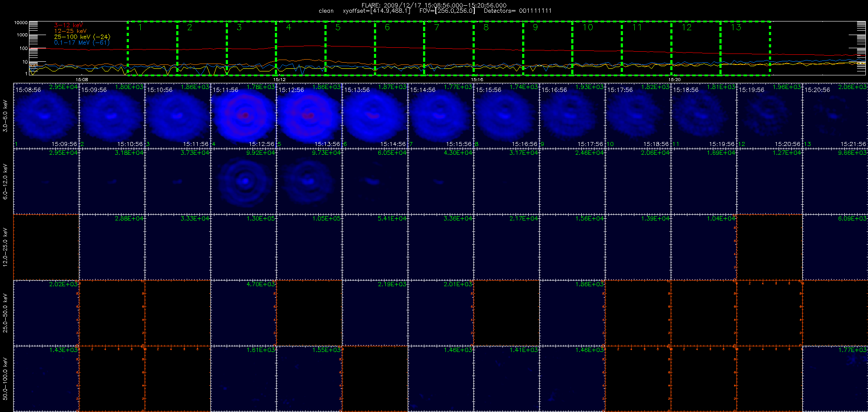The image size is (868, 412).
Task: Select interval 5 marker in the lightcurve
Action: click(338, 27)
